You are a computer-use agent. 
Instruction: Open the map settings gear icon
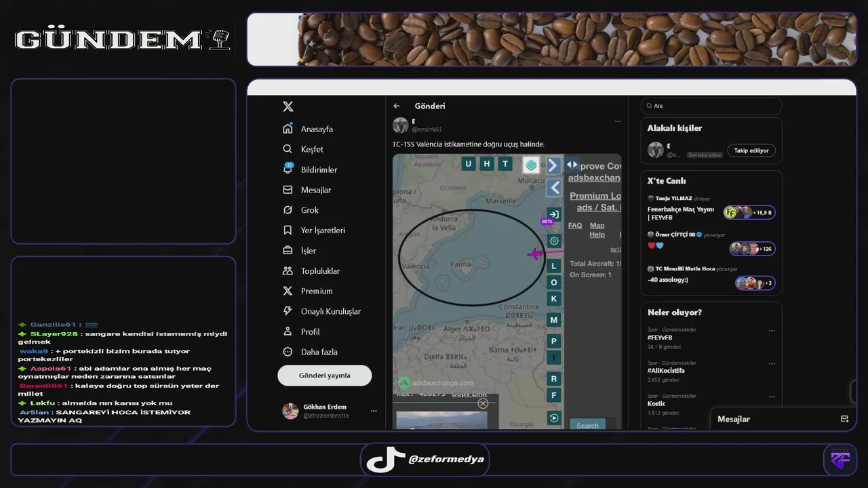554,241
